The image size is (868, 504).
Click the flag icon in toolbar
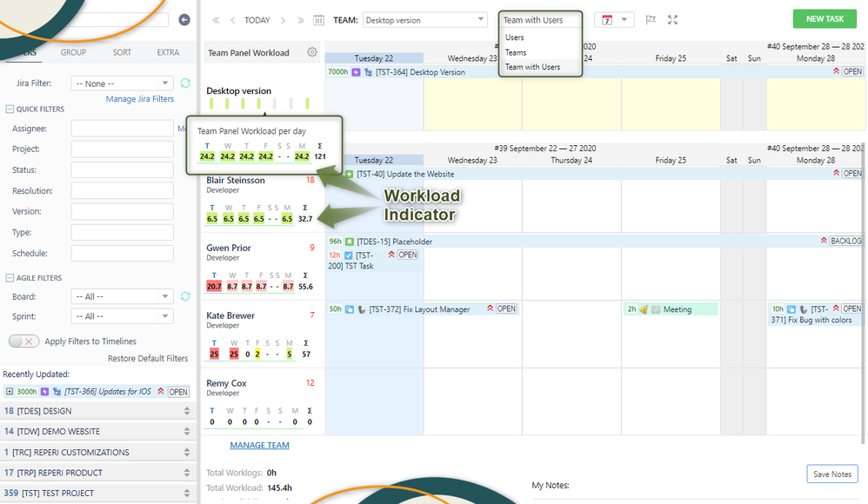point(651,20)
